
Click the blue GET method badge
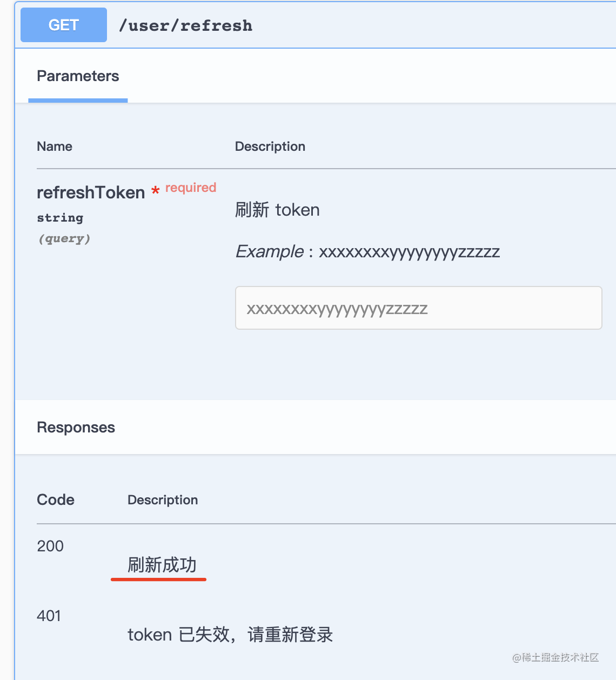coord(64,25)
